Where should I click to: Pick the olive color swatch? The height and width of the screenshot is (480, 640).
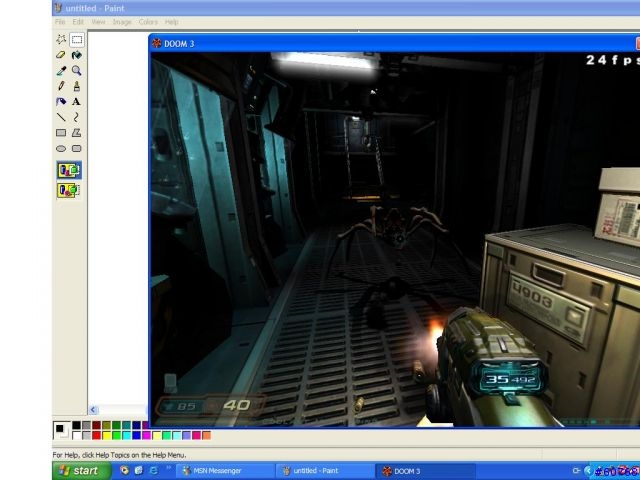pyautogui.click(x=107, y=425)
